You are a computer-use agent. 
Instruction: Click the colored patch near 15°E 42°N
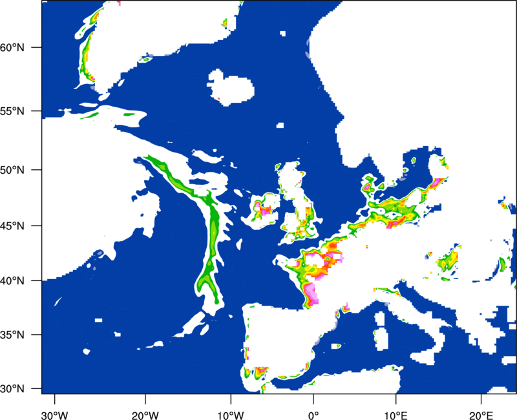[448, 261]
